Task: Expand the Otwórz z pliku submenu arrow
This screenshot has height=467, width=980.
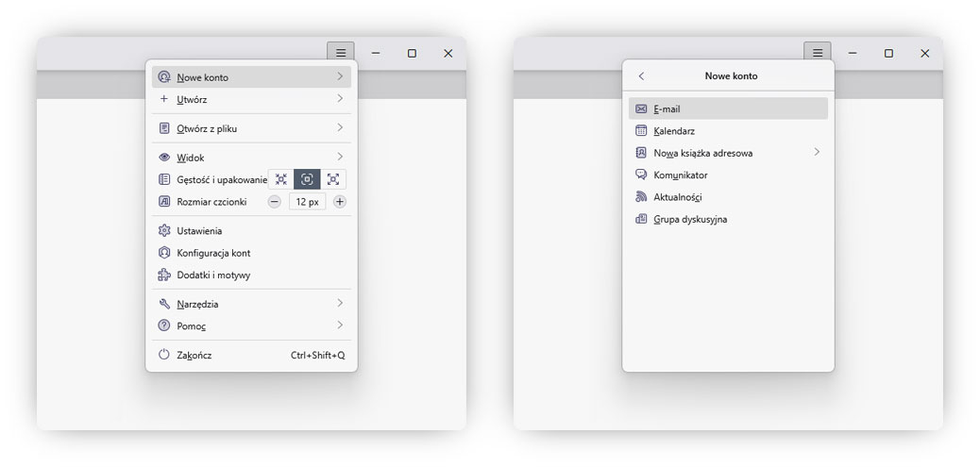Action: click(340, 127)
